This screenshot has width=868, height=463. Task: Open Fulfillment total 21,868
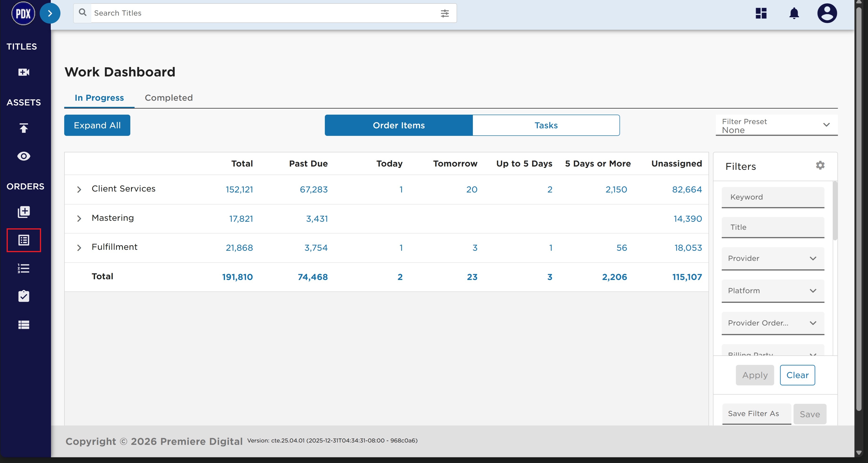tap(239, 248)
